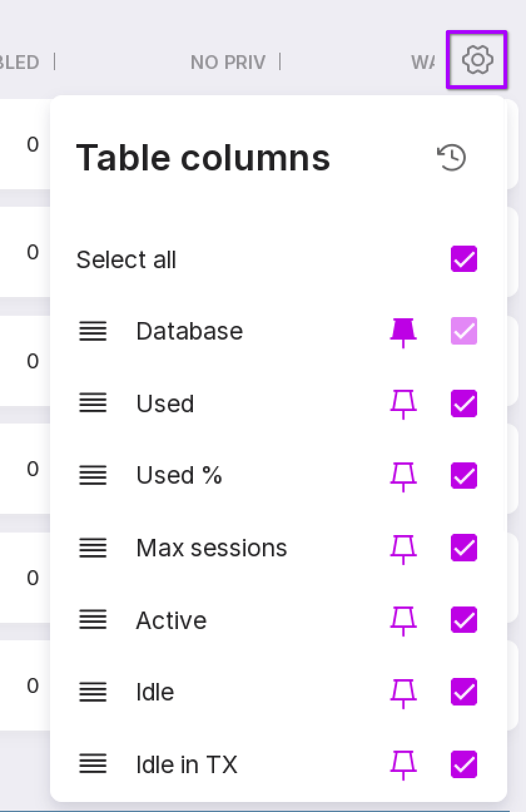Disable the Active column checkbox
Image resolution: width=526 pixels, height=812 pixels.
[464, 620]
